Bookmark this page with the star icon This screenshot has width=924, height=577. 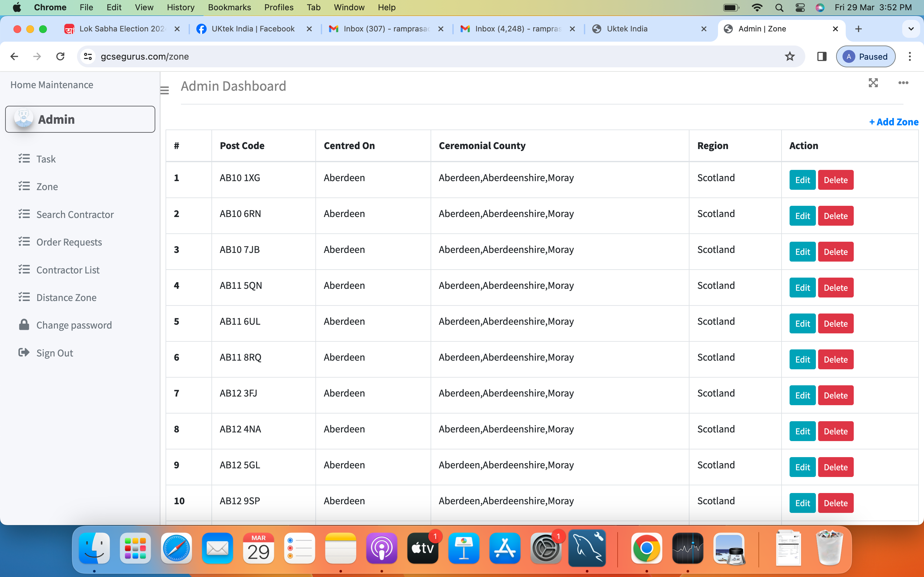tap(790, 56)
